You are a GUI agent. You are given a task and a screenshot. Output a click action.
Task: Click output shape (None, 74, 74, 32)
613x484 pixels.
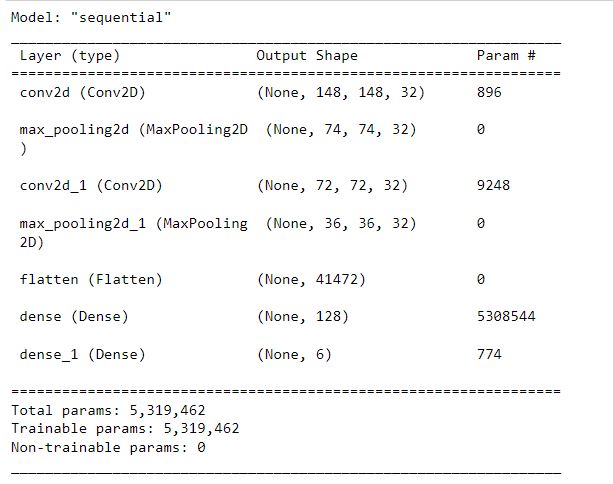click(341, 129)
